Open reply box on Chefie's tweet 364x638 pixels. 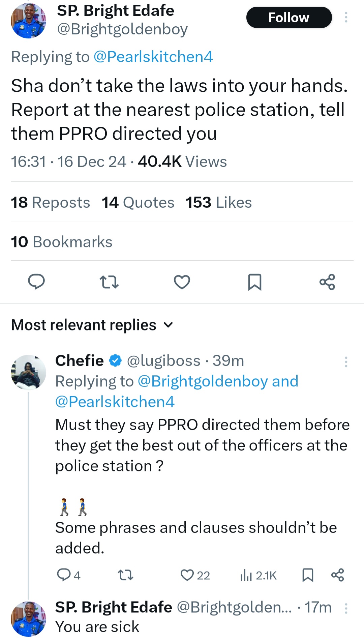tap(64, 575)
